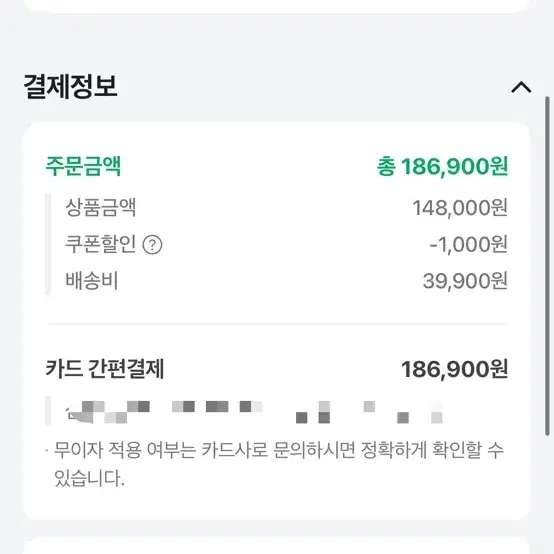Tap the blurred card details line
This screenshot has width=554, height=554.
click(254, 412)
